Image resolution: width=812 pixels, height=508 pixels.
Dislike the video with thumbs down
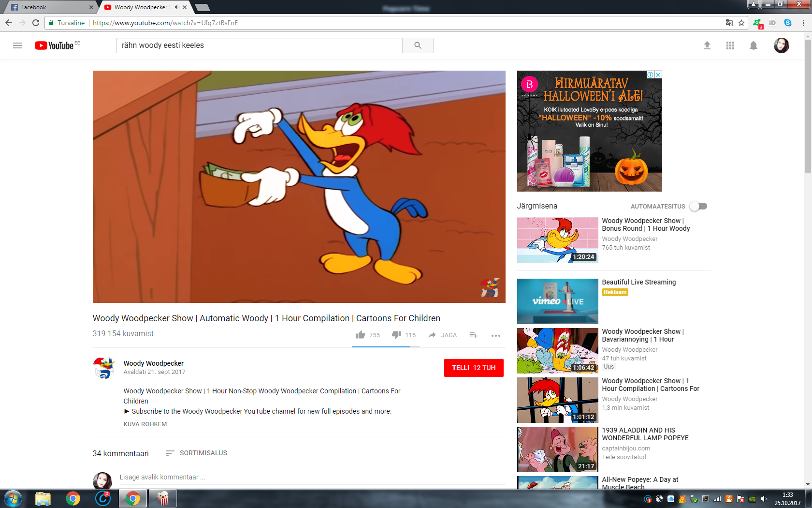point(396,335)
